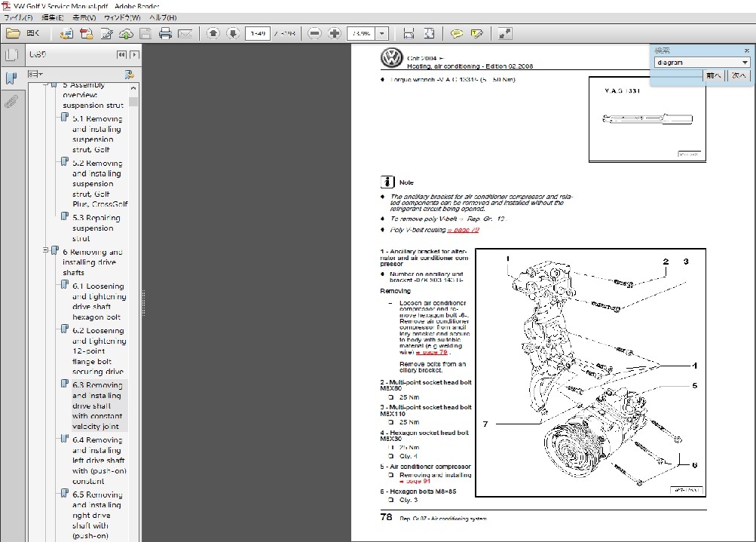
Task: Click the page number input field
Action: point(258,33)
